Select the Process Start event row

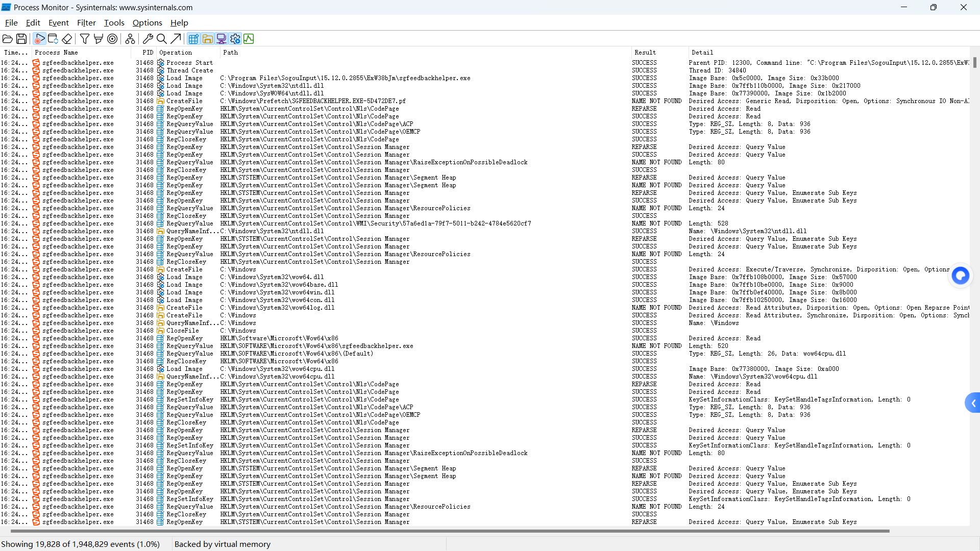485,63
